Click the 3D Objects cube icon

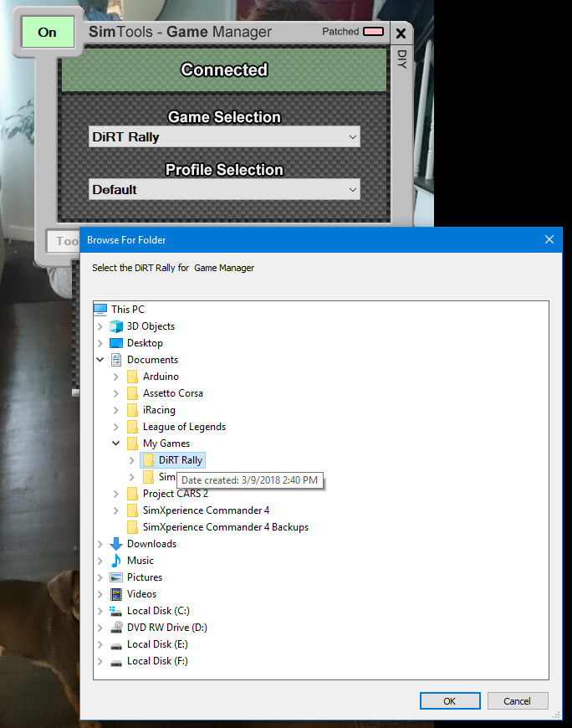coord(116,326)
